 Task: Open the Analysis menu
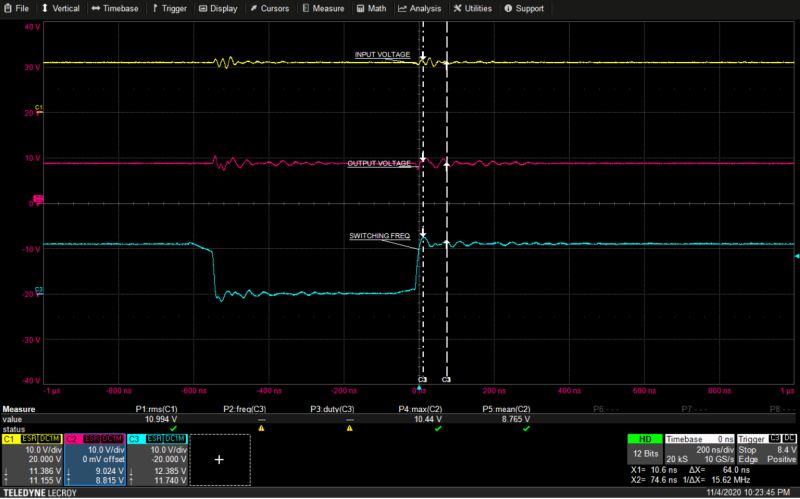[419, 8]
